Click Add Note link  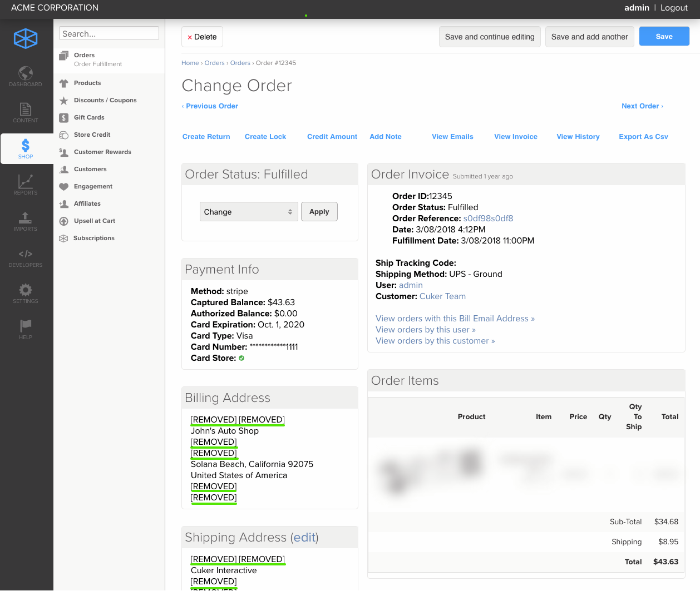386,137
